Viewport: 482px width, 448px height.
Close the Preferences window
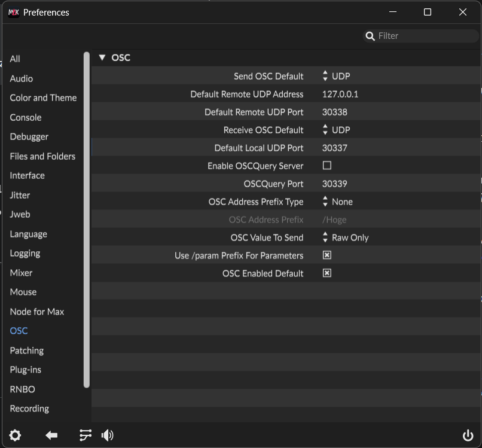pos(463,12)
